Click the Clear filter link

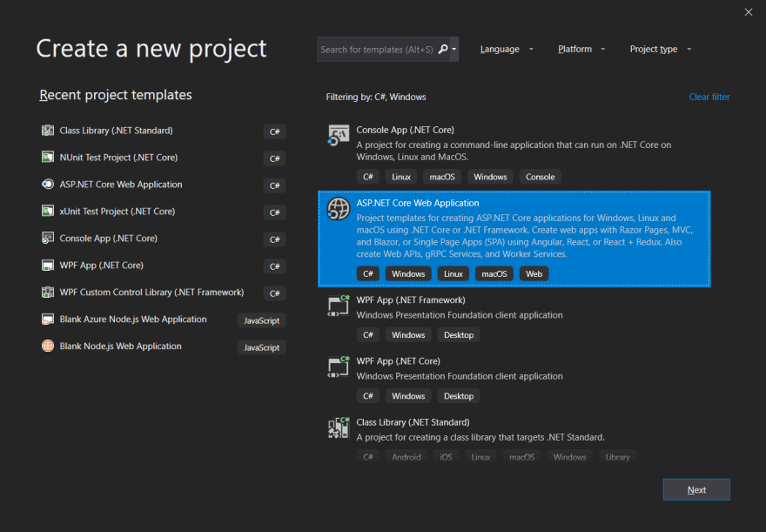(x=709, y=97)
